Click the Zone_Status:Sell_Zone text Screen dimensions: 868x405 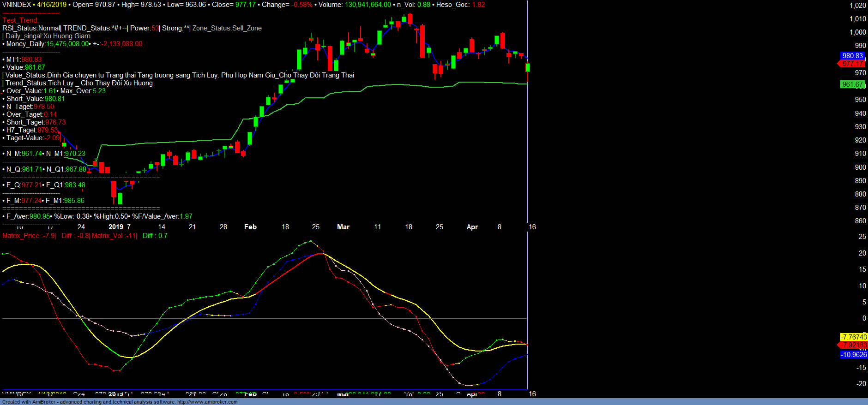coord(227,28)
